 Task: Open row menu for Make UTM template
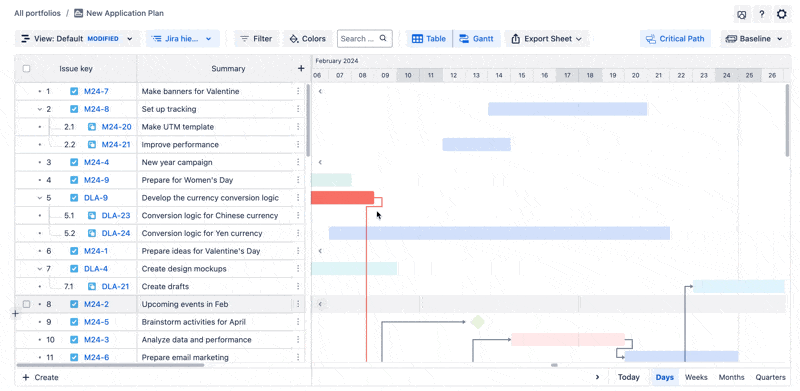298,127
